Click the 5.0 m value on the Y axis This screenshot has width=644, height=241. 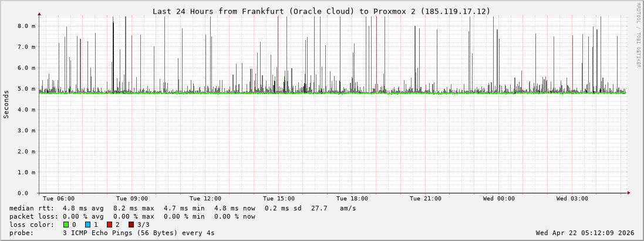click(x=26, y=89)
